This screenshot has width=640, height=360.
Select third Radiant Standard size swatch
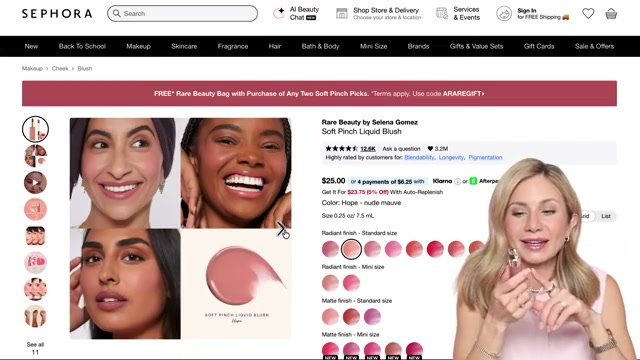[372, 249]
